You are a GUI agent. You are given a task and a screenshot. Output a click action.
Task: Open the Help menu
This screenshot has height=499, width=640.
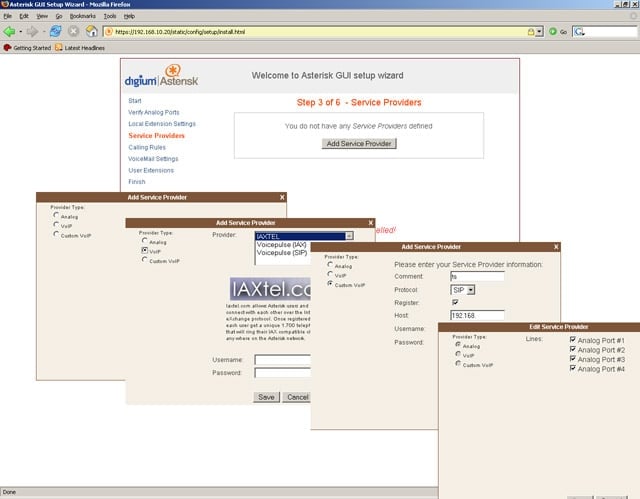[x=129, y=16]
